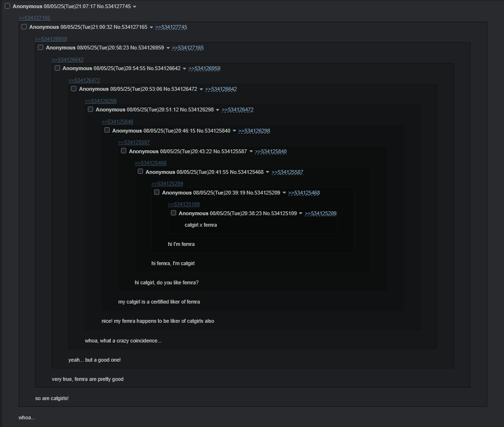This screenshot has width=504, height=427.
Task: Open post menu arrow for No.534126959
Action: 168,48
